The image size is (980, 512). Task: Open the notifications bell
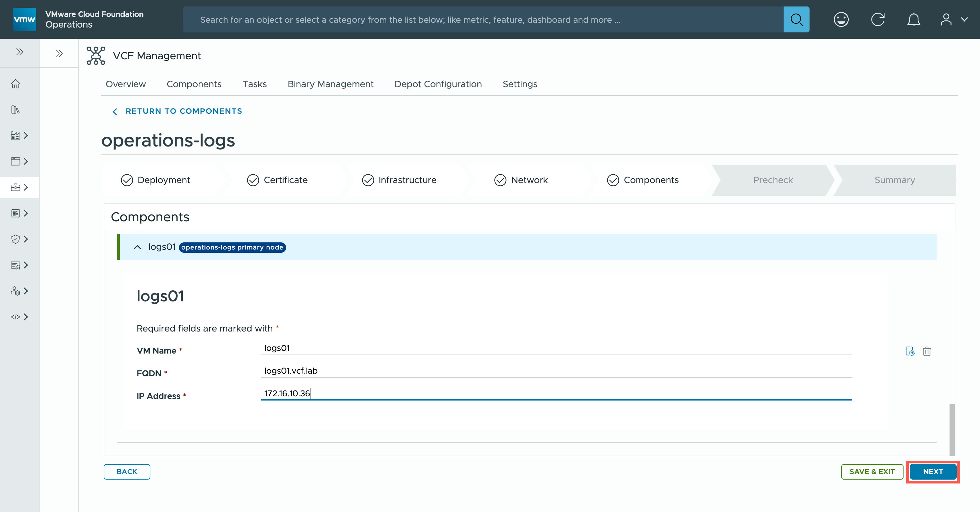[x=914, y=19]
